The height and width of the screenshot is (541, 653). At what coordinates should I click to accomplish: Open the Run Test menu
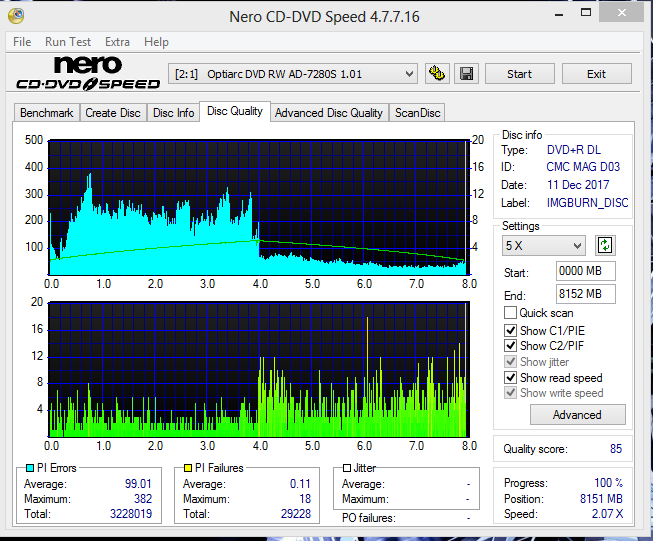click(x=68, y=42)
